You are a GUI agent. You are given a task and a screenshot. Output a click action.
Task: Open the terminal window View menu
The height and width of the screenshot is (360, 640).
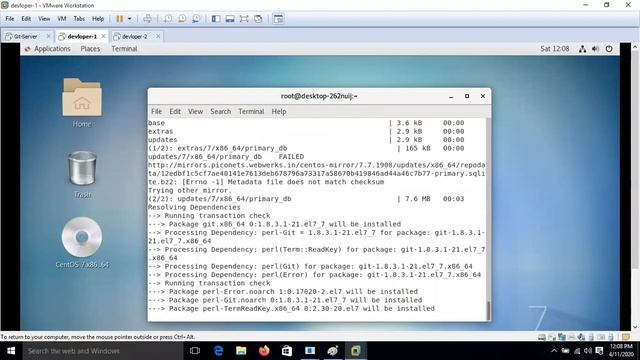pyautogui.click(x=196, y=111)
